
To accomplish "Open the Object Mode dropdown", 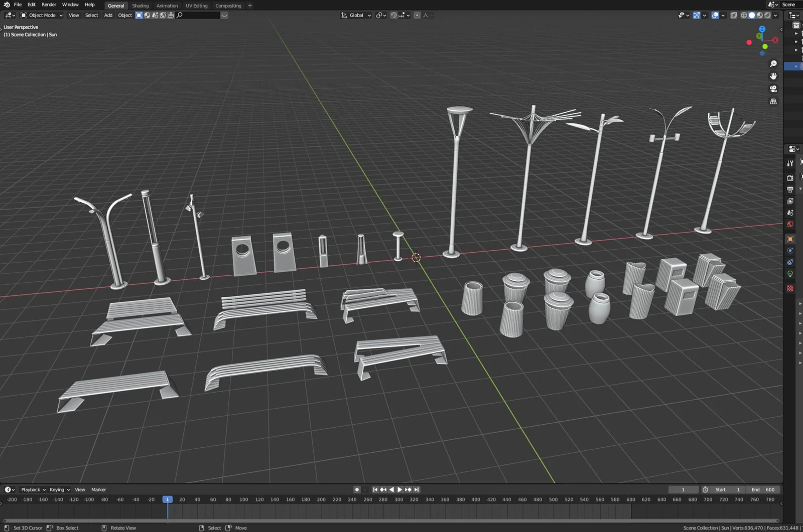I will (x=43, y=15).
